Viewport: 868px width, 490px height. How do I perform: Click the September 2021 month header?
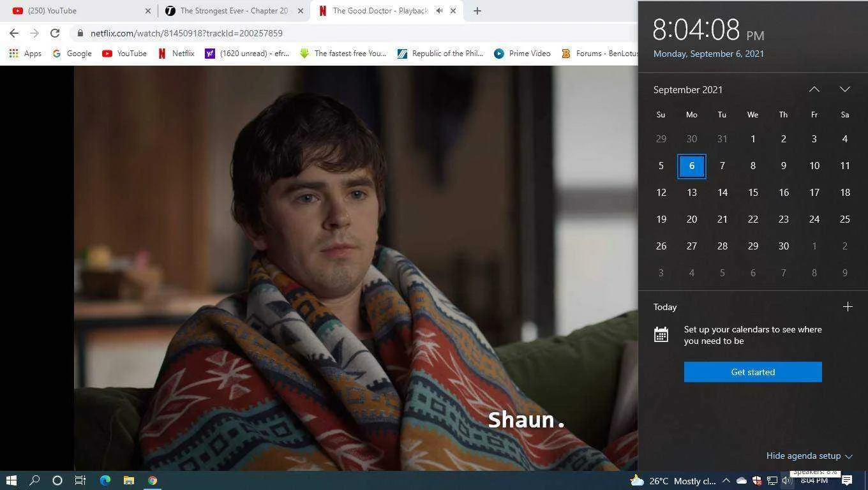[x=688, y=90]
